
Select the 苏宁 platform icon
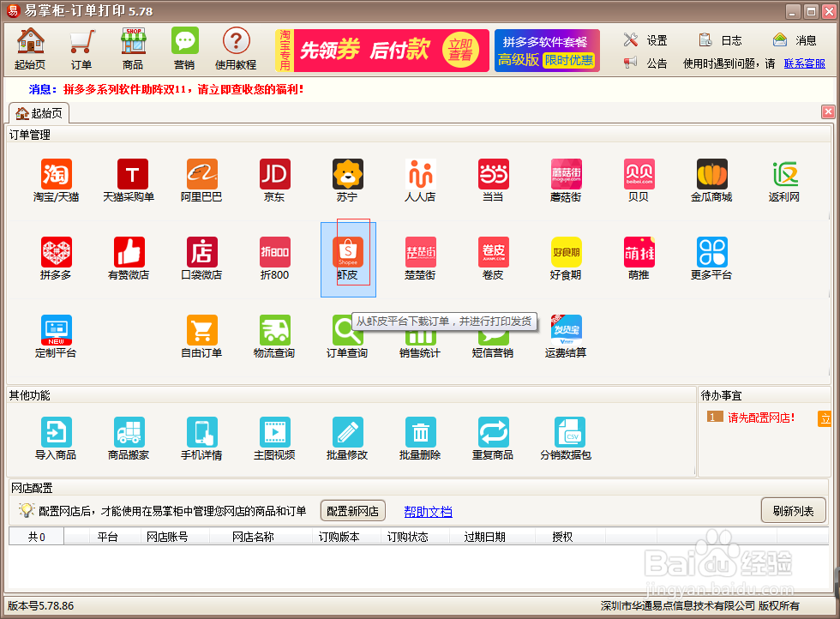pyautogui.click(x=347, y=180)
